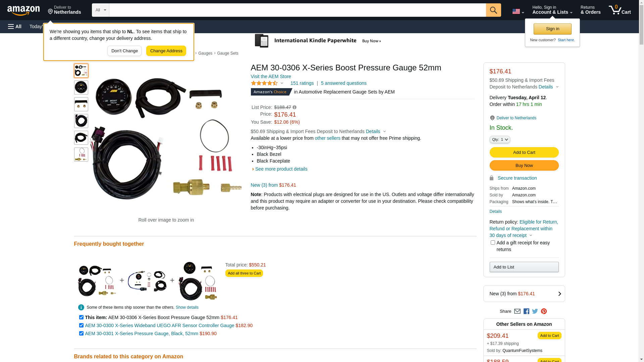The height and width of the screenshot is (362, 644).
Task: Share product via email icon
Action: point(517,311)
